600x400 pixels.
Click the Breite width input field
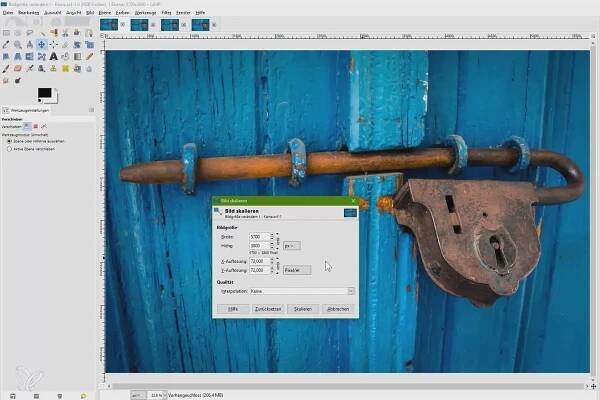pos(259,236)
